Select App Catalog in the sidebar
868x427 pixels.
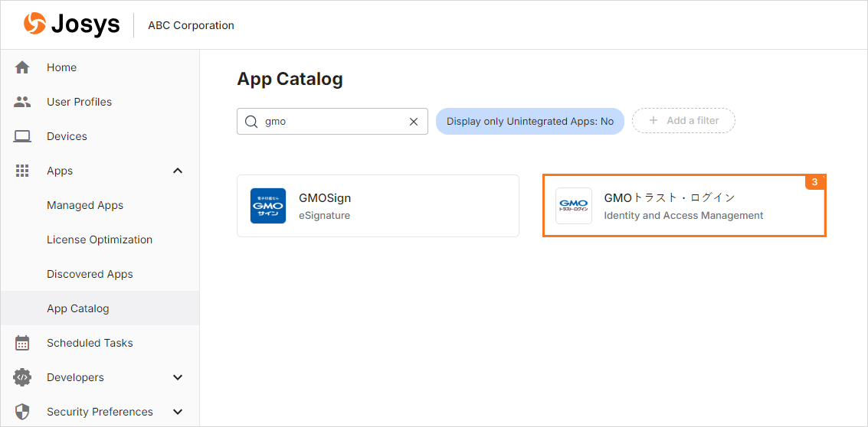[x=100, y=308]
